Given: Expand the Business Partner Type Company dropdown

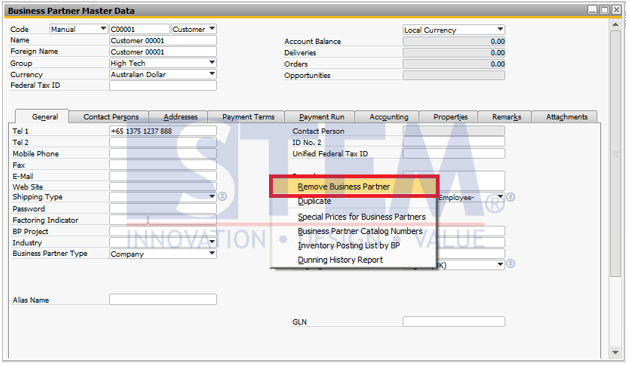Looking at the screenshot, I should [x=212, y=253].
